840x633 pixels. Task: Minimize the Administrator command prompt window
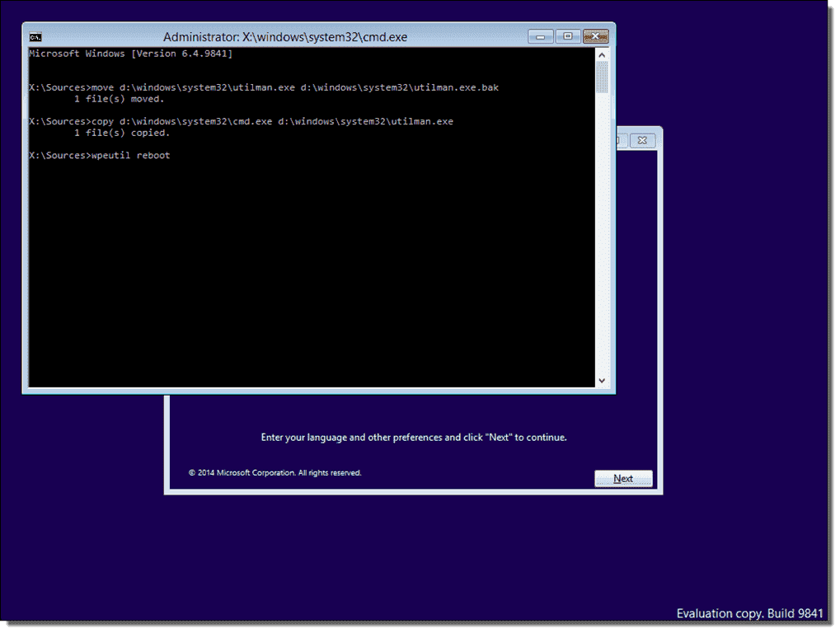point(541,36)
